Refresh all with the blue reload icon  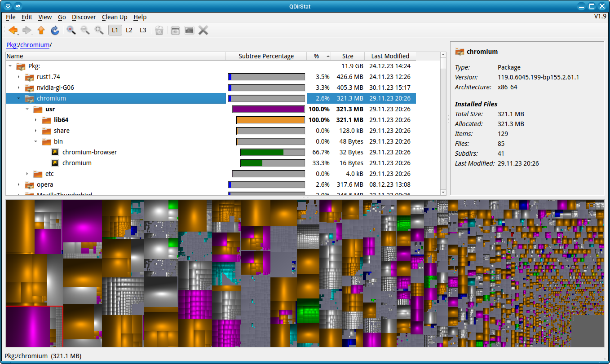pos(55,30)
